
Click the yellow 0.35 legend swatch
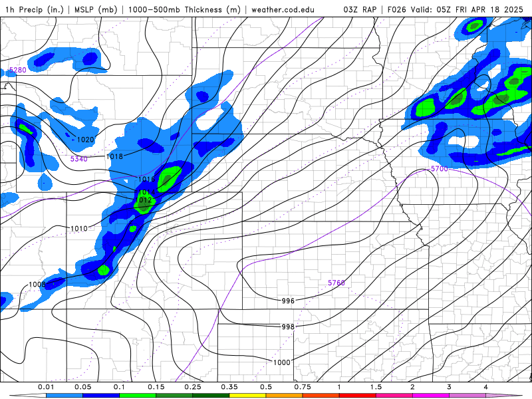point(247,396)
